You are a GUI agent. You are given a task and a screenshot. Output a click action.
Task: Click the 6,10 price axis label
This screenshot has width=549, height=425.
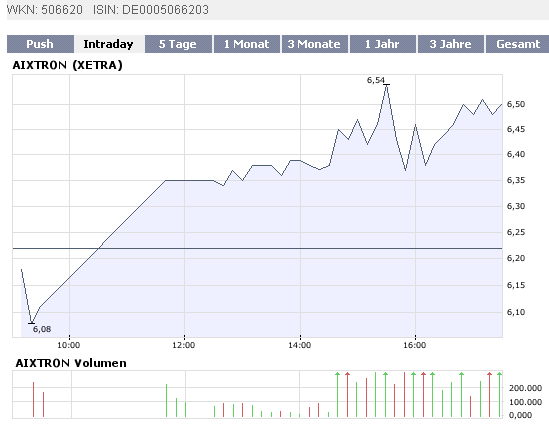click(x=516, y=312)
